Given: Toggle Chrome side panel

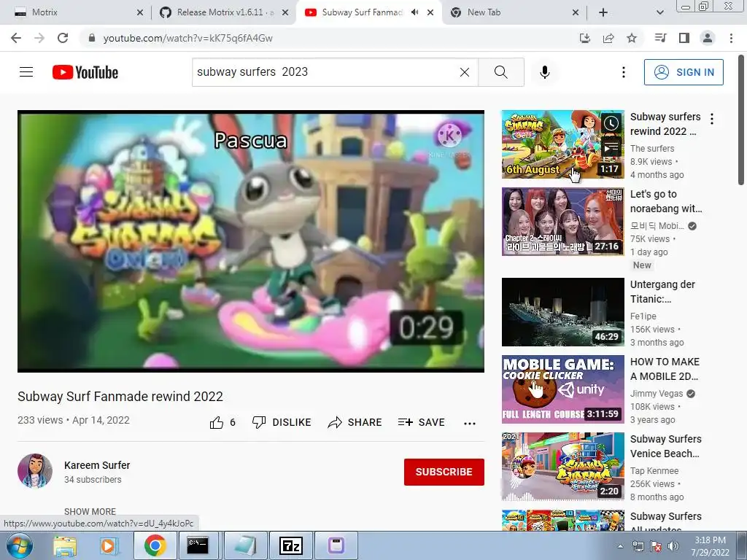Looking at the screenshot, I should click(684, 38).
